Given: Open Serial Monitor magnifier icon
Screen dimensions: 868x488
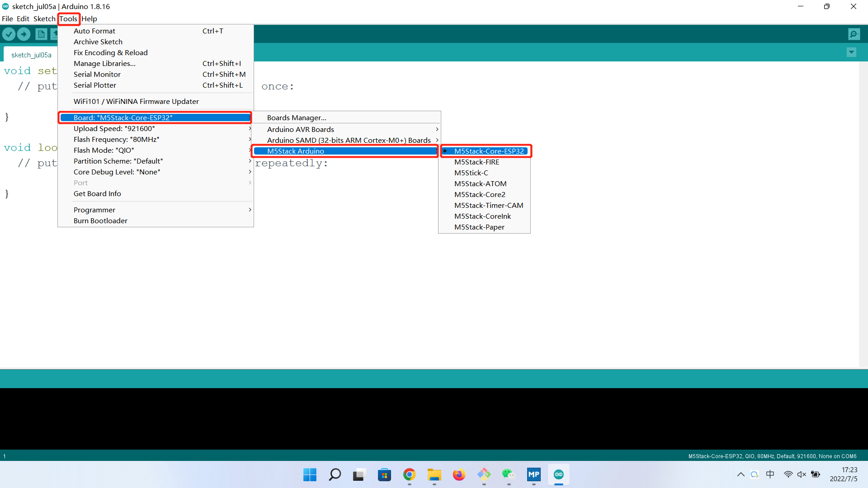Looking at the screenshot, I should coord(854,34).
